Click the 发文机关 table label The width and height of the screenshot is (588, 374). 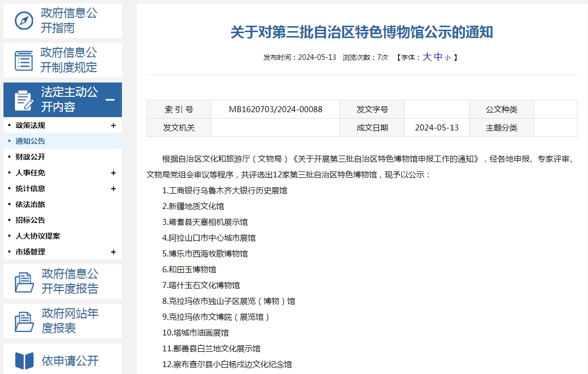[x=179, y=128]
